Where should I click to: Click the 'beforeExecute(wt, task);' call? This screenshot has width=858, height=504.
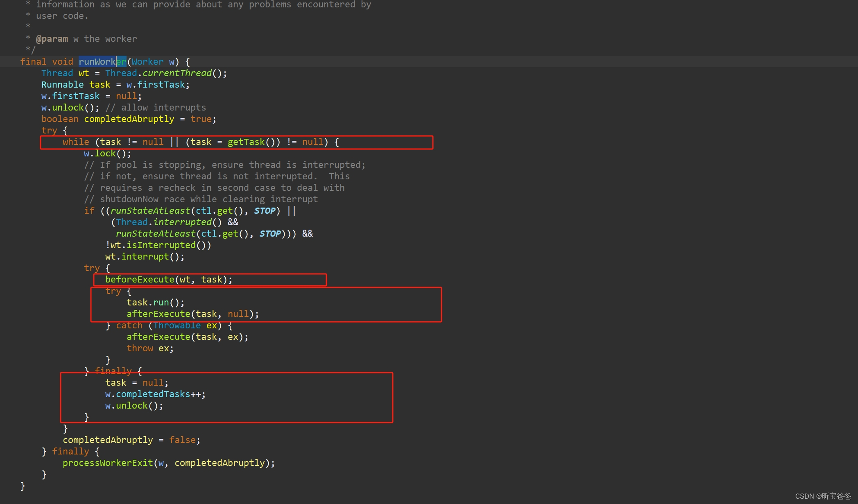coord(169,279)
